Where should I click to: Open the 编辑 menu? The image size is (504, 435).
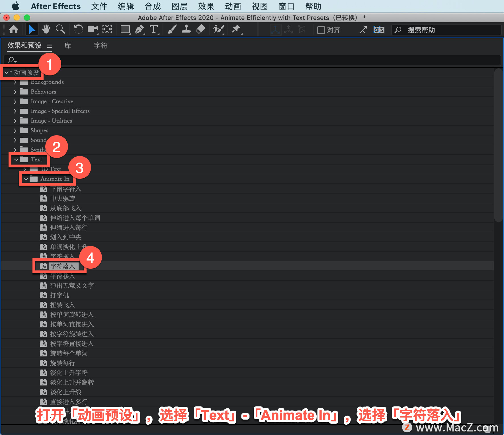pyautogui.click(x=126, y=6)
